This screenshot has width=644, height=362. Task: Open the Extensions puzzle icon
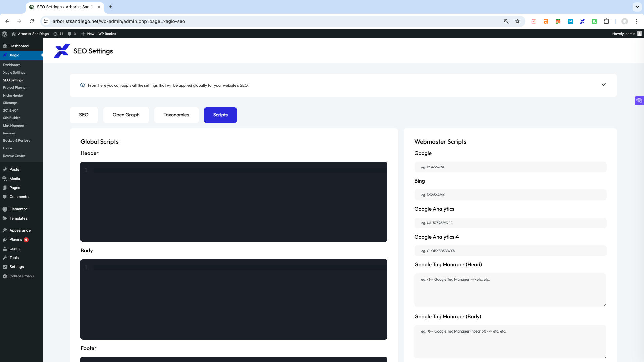point(606,21)
